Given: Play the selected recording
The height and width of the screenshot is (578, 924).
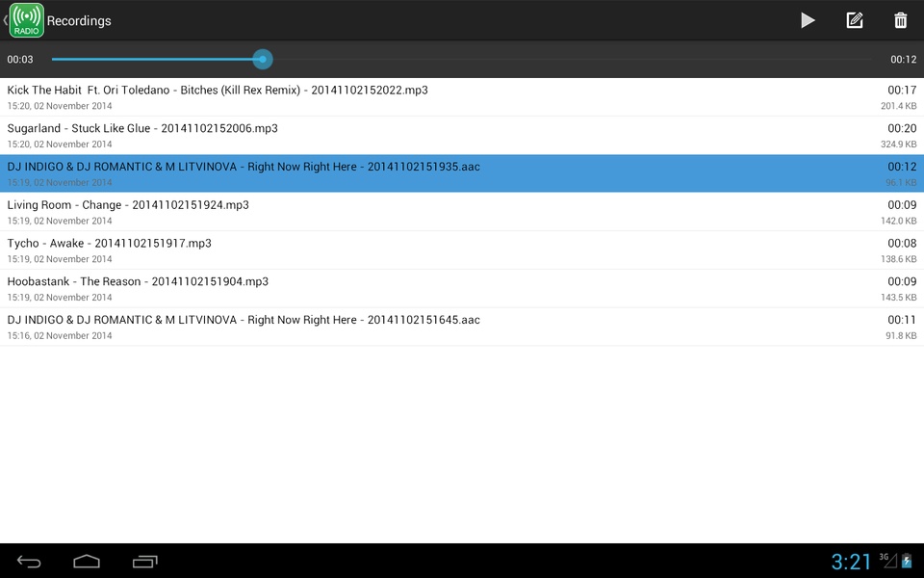Looking at the screenshot, I should pos(808,20).
